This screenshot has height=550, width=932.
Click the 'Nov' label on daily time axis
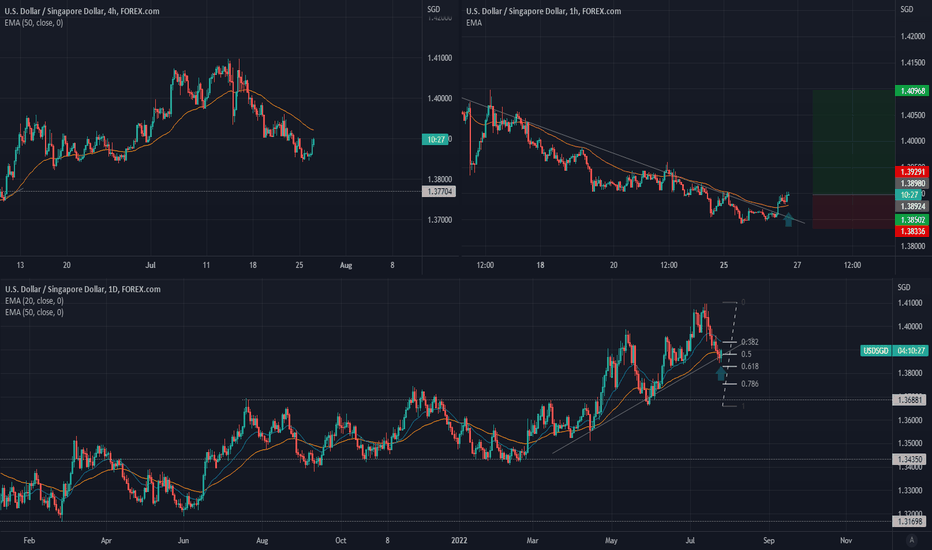(846, 540)
